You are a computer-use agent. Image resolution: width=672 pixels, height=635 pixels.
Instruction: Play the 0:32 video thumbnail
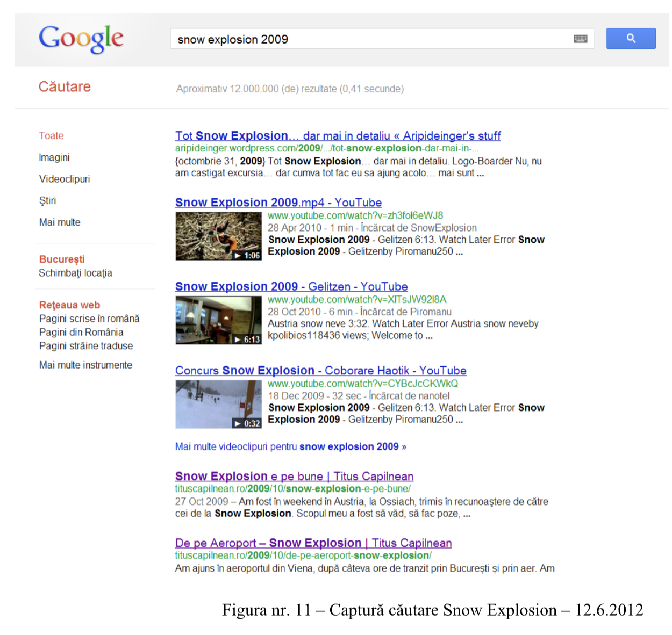pos(218,405)
